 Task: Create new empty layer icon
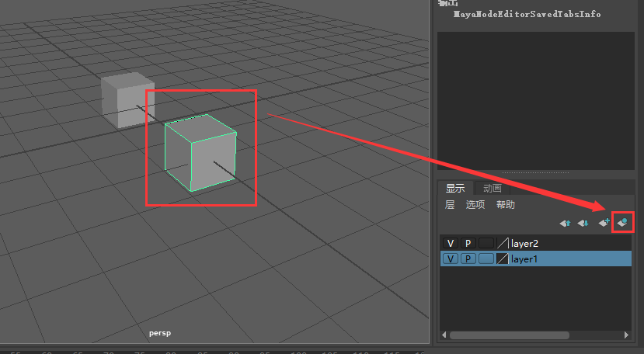604,223
